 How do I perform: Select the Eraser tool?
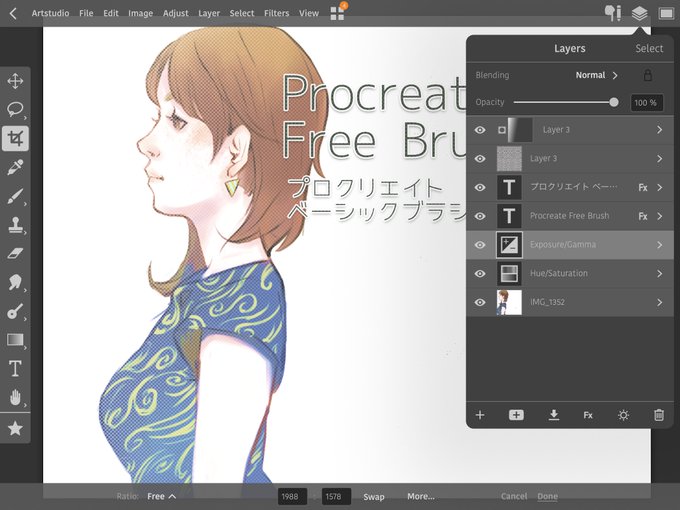point(15,253)
